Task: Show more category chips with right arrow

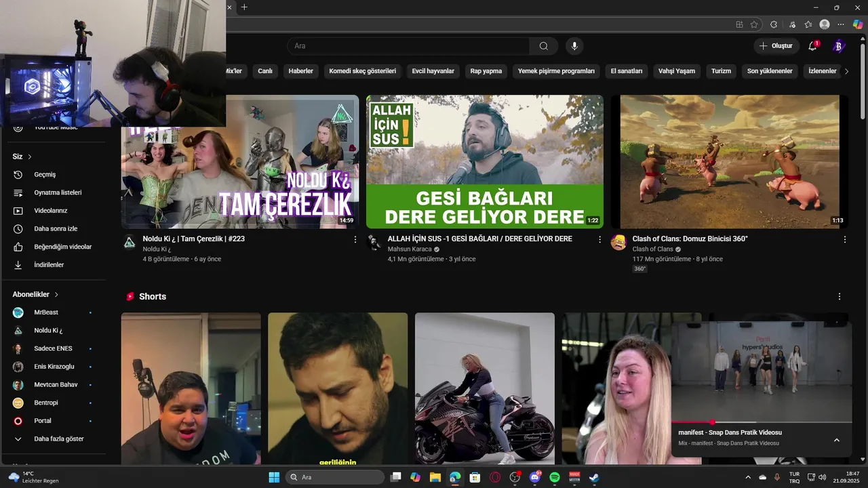Action: click(846, 71)
